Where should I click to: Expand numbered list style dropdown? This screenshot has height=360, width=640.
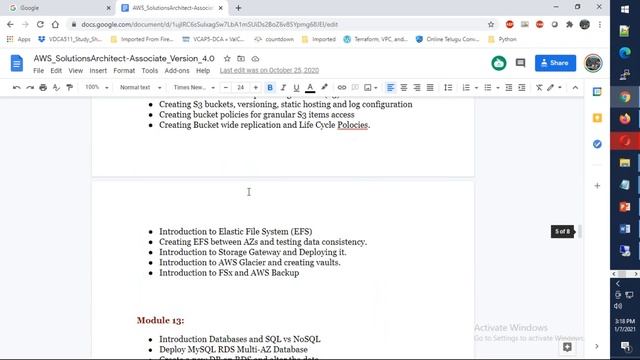coord(476,87)
